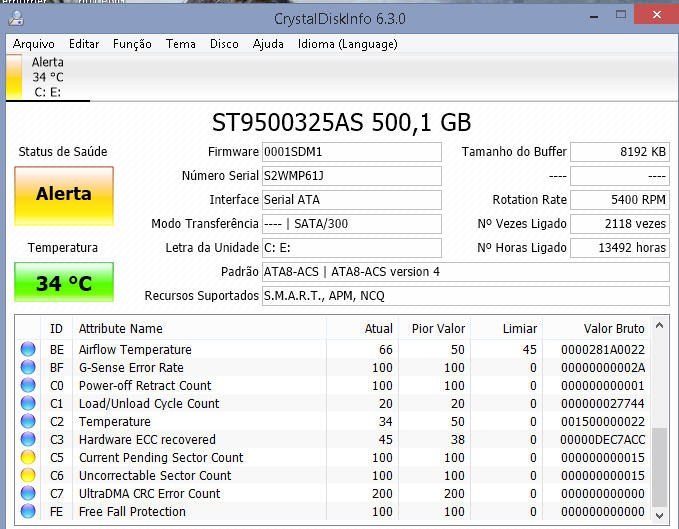
Task: Click the Attribute Name column header
Action: point(199,329)
